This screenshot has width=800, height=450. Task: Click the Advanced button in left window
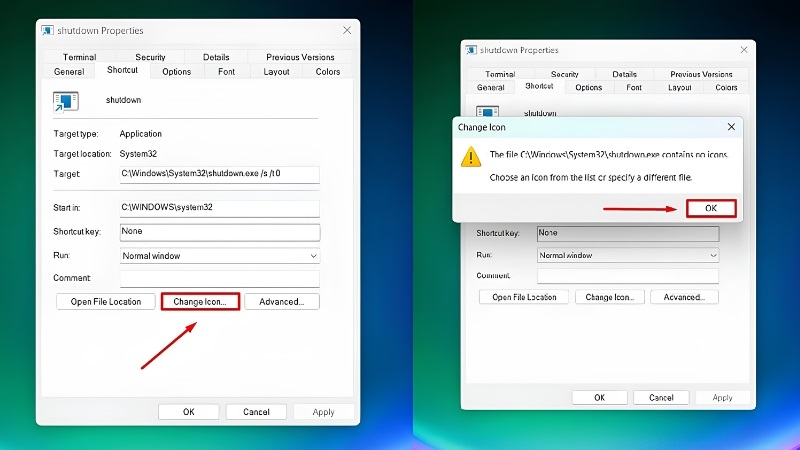[282, 302]
